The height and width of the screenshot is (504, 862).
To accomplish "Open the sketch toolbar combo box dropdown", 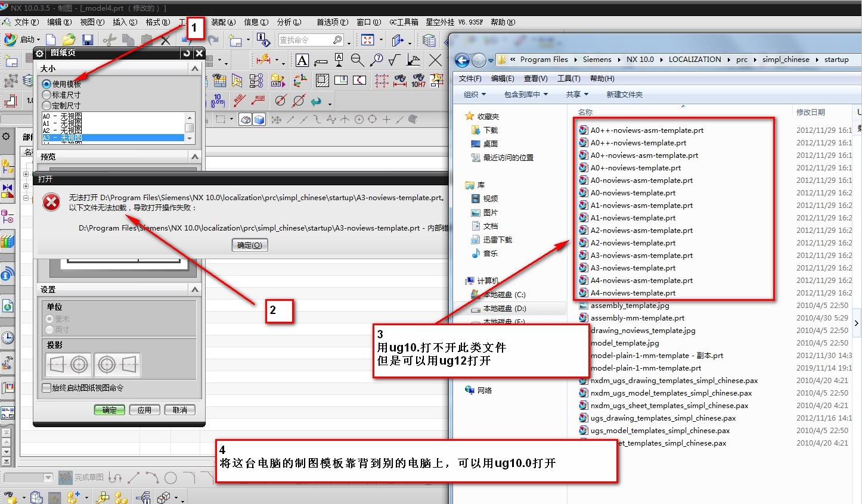I will click(48, 478).
